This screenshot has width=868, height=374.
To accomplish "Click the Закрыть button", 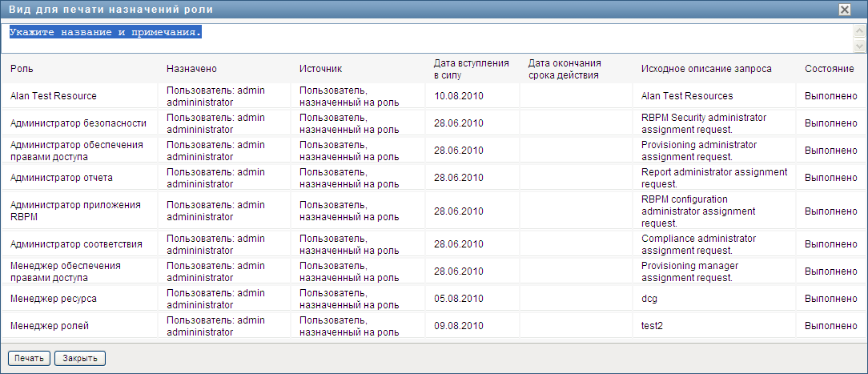I will 80,359.
